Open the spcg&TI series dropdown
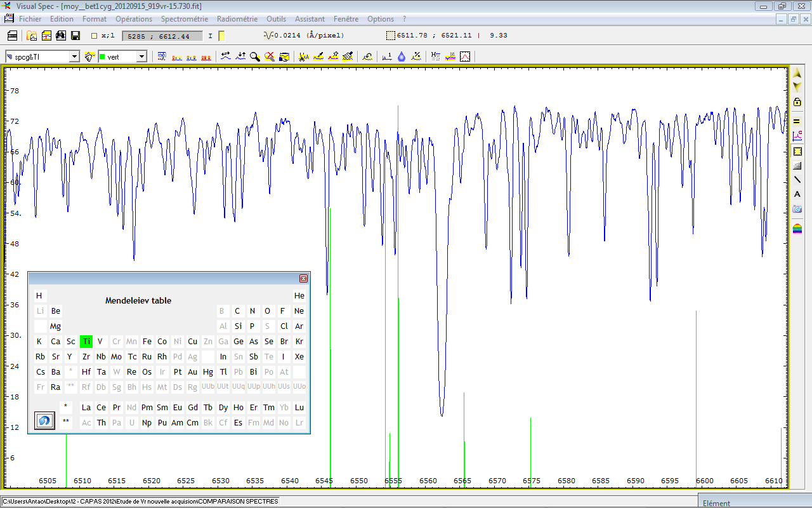The height and width of the screenshot is (508, 812). [74, 57]
